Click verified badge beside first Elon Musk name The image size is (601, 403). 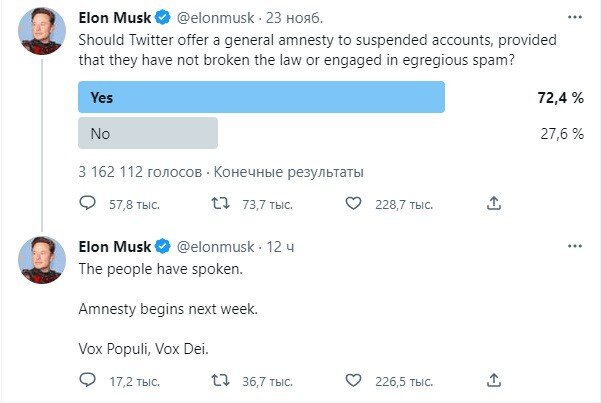[x=162, y=18]
